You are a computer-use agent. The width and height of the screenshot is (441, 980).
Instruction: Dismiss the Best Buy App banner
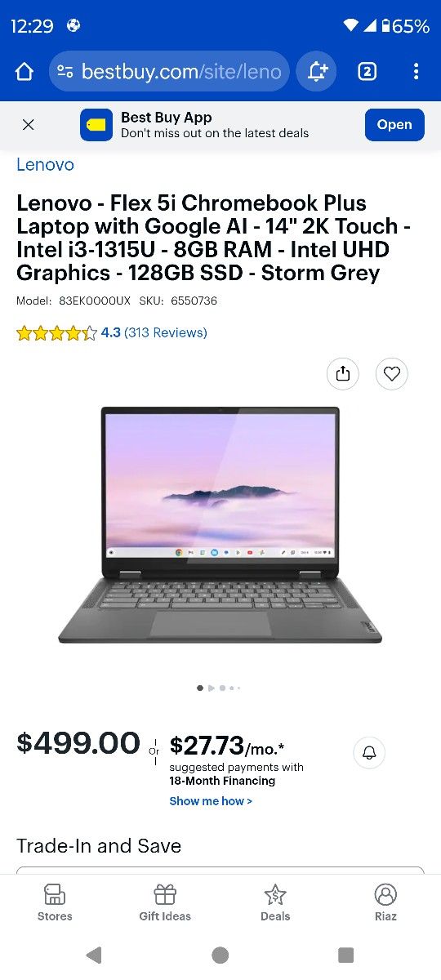click(29, 125)
